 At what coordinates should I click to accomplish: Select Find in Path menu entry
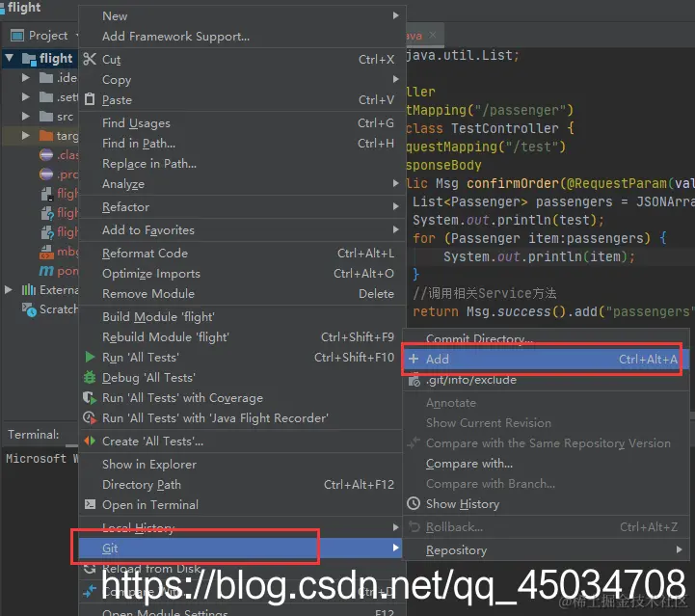240,143
